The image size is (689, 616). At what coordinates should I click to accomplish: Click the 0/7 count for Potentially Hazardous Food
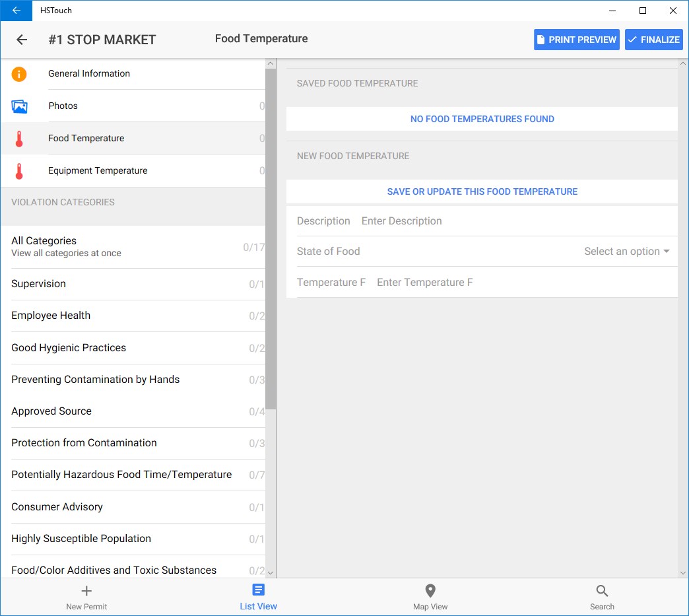click(x=257, y=475)
